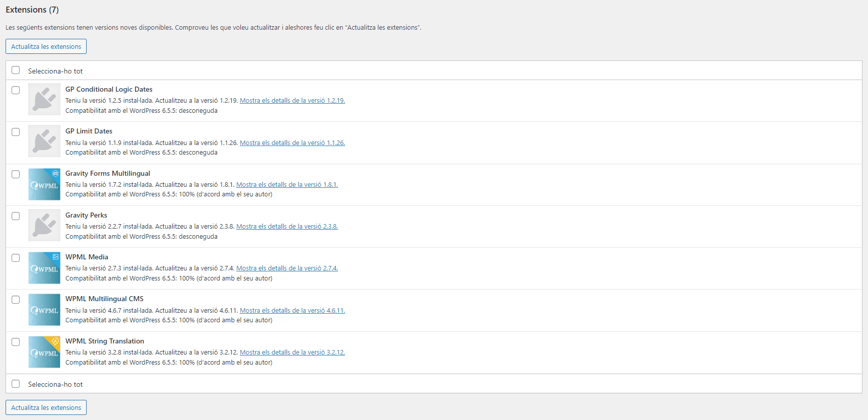Tick the Gravity Perks checkbox
This screenshot has width=868, height=420.
pyautogui.click(x=16, y=216)
